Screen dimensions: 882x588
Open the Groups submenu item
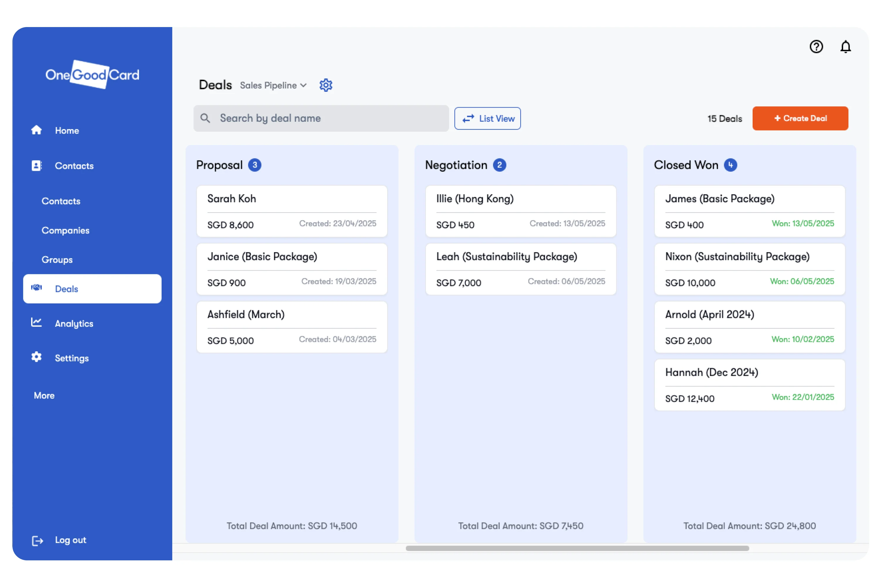(57, 260)
